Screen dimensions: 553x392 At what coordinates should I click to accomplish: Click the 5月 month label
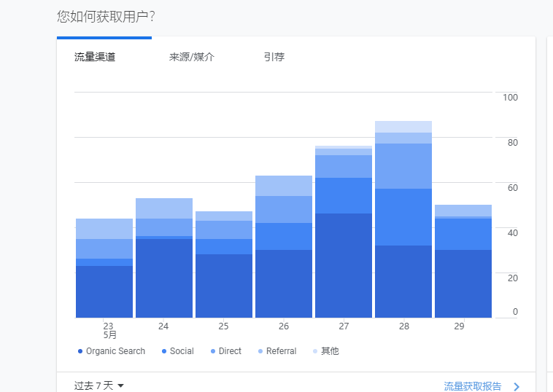[x=109, y=335]
